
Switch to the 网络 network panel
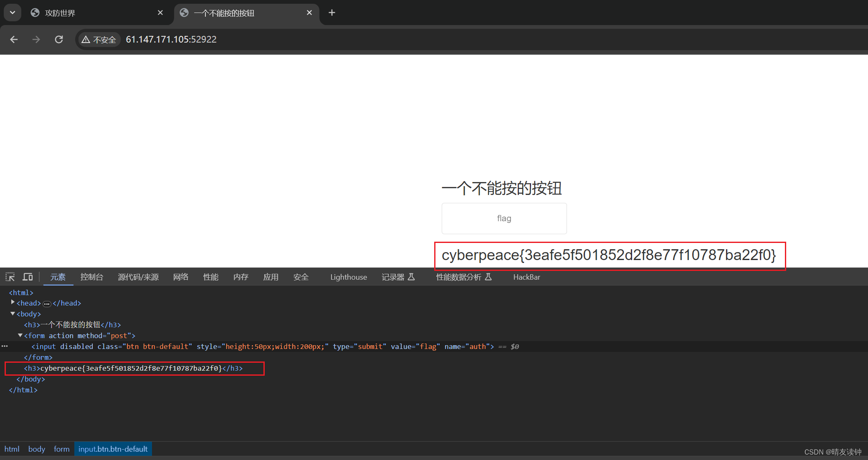(x=181, y=277)
